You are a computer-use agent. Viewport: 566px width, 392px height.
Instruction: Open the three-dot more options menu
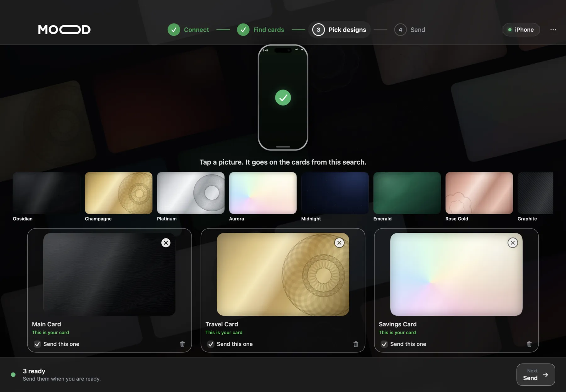click(553, 30)
